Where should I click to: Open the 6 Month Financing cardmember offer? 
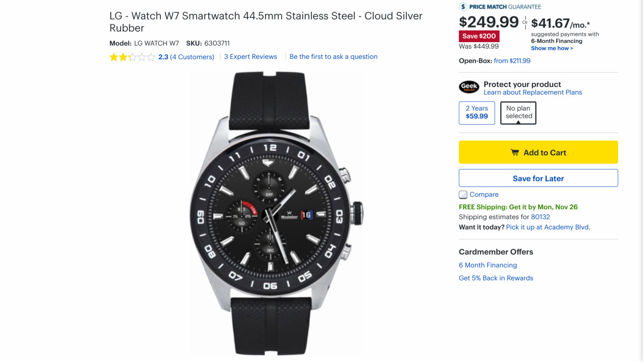point(488,265)
